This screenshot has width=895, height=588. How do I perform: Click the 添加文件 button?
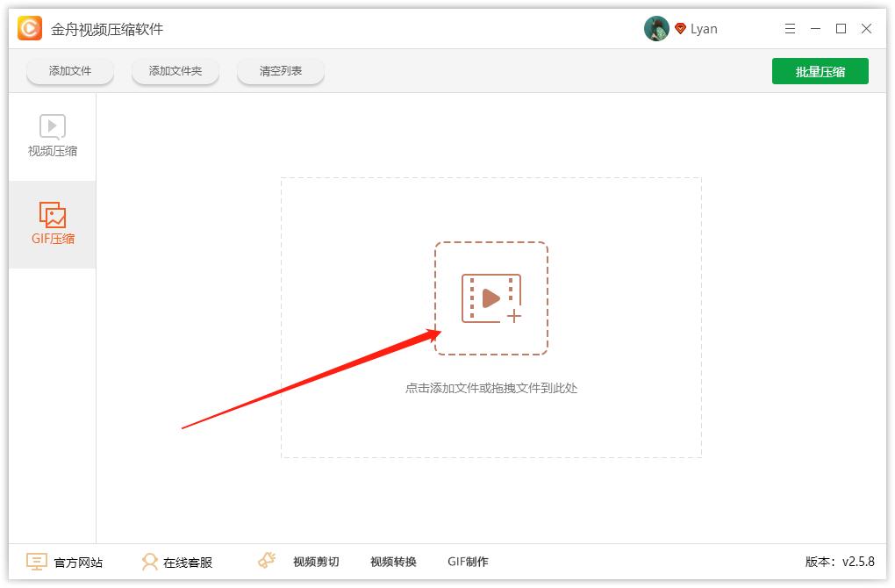click(70, 71)
